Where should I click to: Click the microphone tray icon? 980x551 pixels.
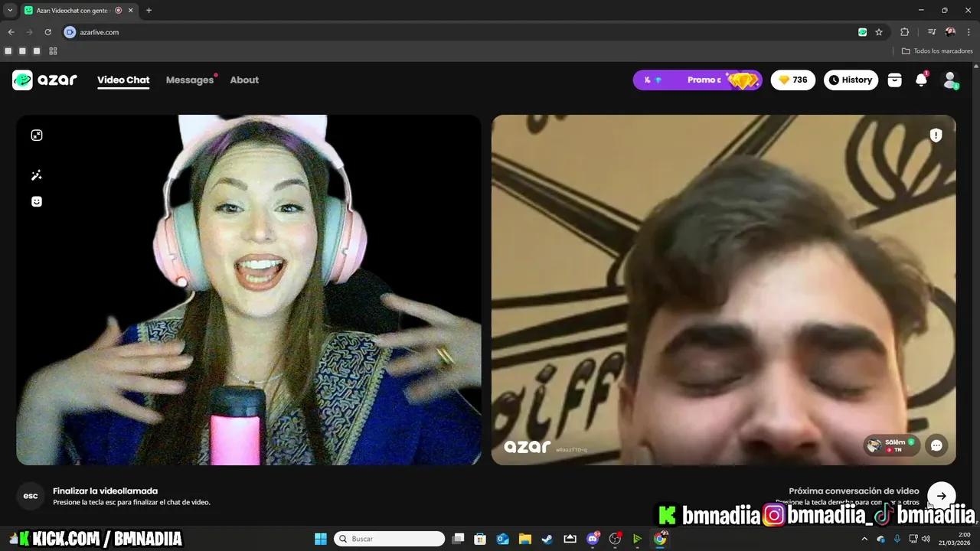897,539
